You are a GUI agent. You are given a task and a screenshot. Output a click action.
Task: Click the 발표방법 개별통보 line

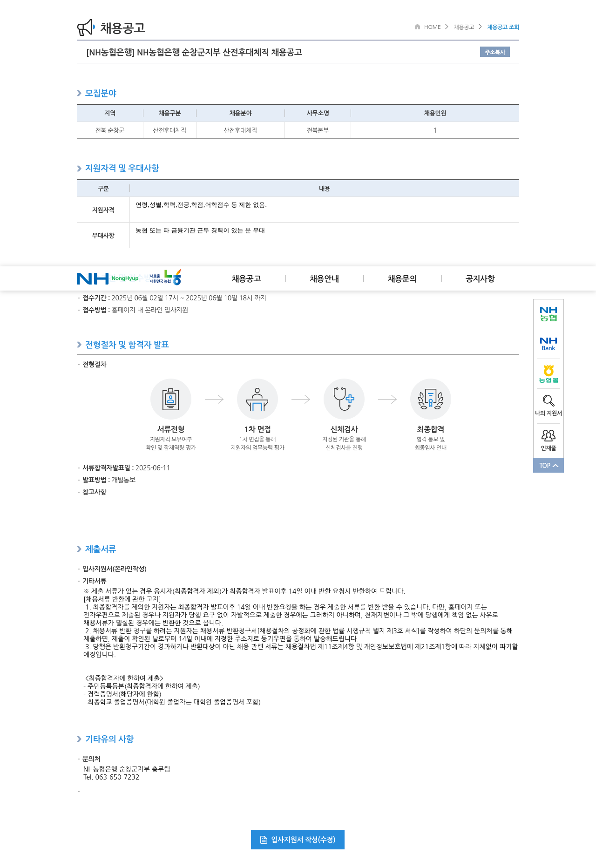(109, 480)
